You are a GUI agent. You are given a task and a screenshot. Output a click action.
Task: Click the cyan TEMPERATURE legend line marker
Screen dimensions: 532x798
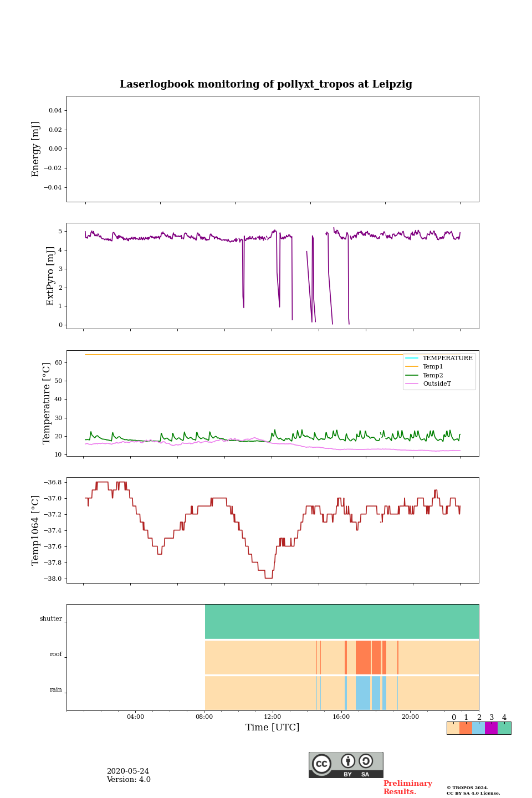(412, 359)
